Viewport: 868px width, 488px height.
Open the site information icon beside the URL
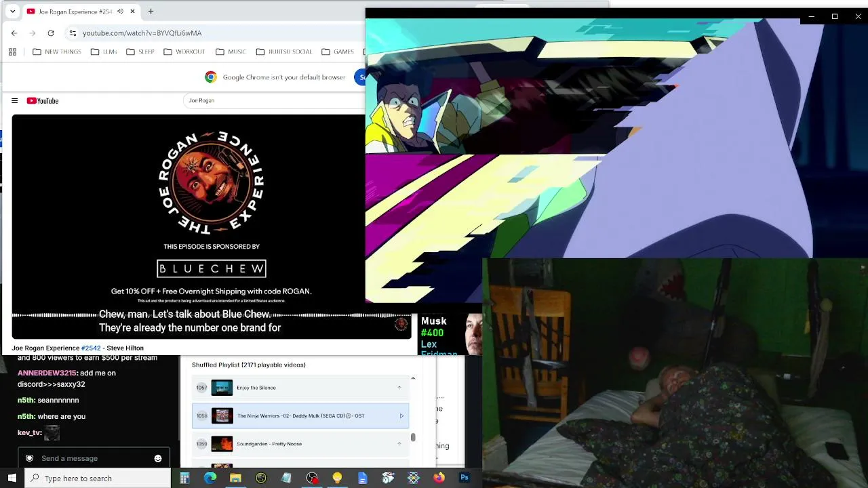(x=73, y=33)
